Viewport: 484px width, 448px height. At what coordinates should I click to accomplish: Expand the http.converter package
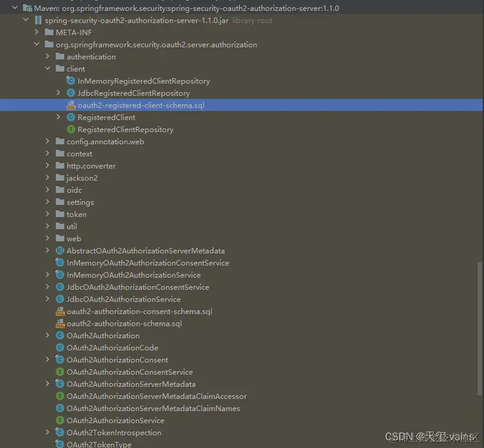(47, 165)
